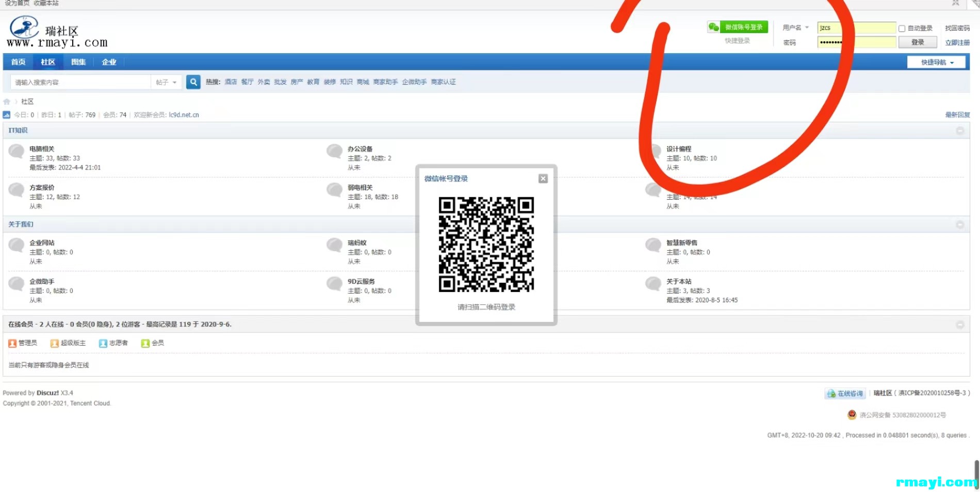Screen dimensions: 980x492
Task: Open the 最新回复 link
Action: (957, 115)
